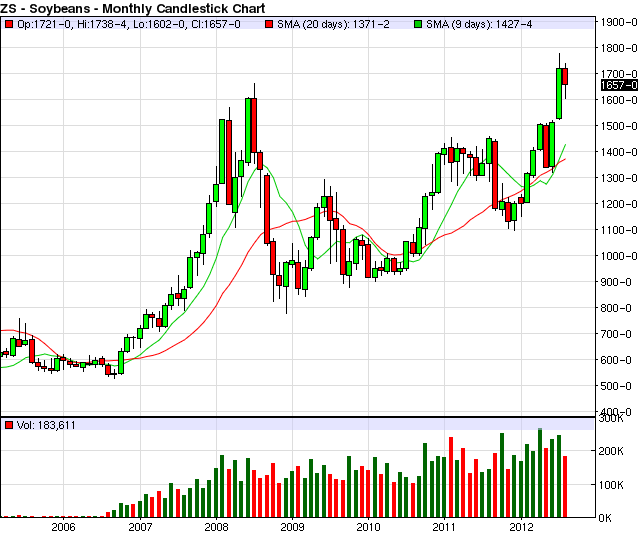Click the 2008 time axis label
Screen dimensions: 640x536
pos(216,527)
